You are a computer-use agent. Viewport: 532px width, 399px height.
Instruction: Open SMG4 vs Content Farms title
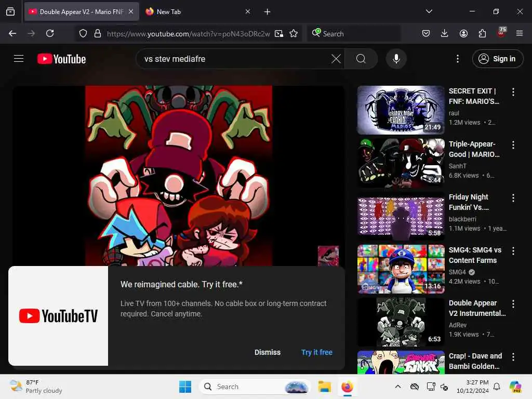[x=475, y=255]
